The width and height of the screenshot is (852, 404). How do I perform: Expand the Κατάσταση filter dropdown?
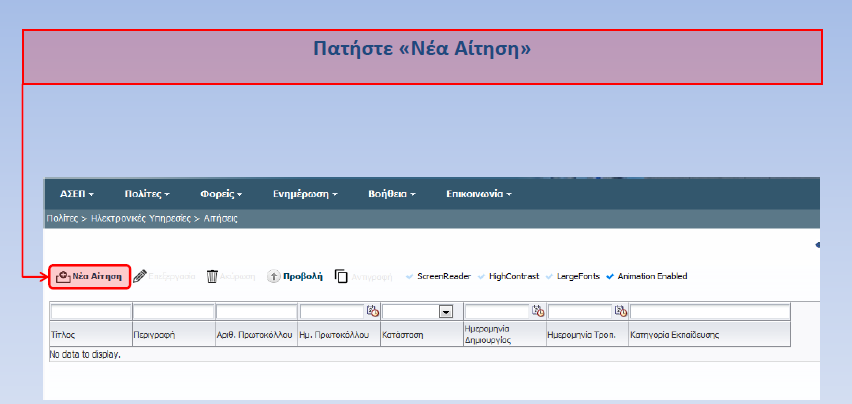pyautogui.click(x=448, y=311)
